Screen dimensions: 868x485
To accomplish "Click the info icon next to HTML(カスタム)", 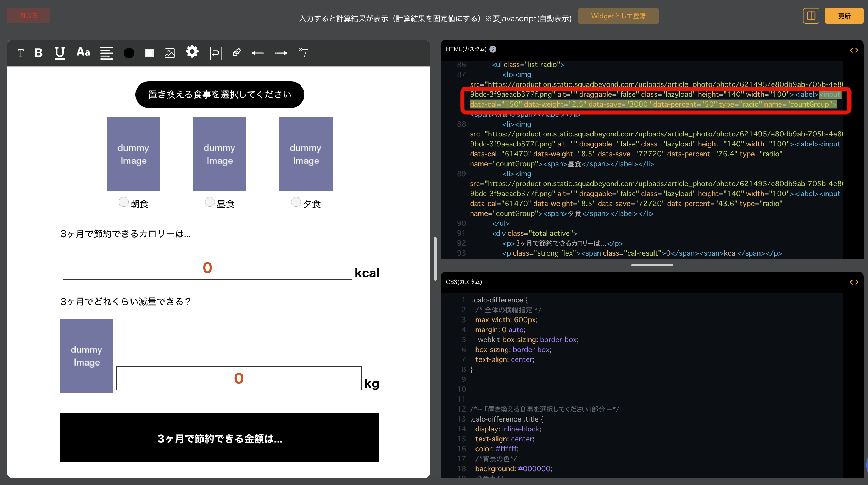I will pos(493,49).
